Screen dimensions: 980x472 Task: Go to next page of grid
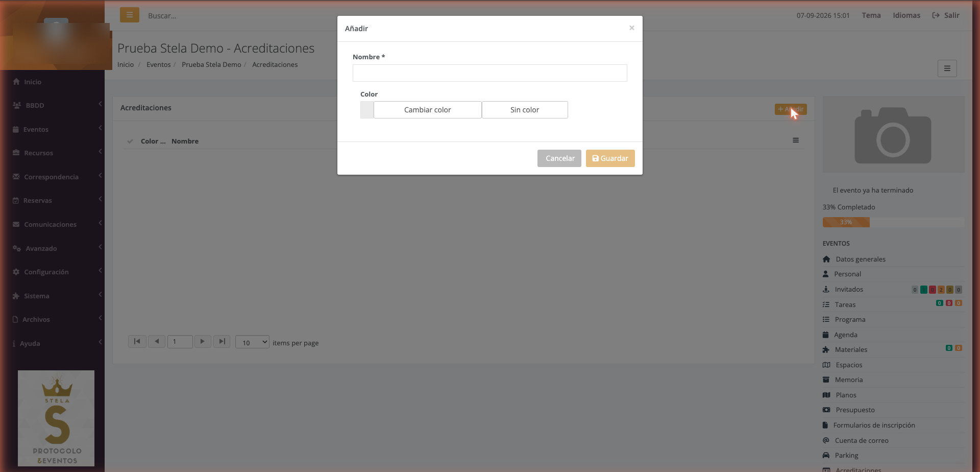point(203,342)
